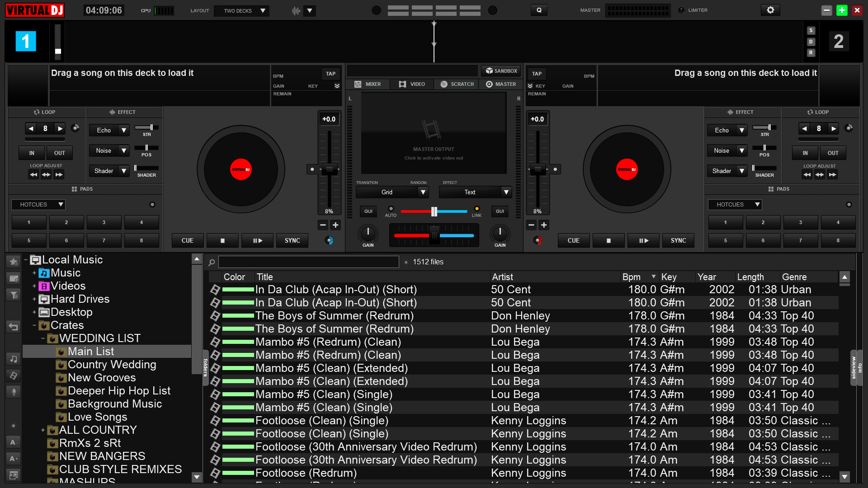Switch to the SCRATCH tab
Viewport: 868px width, 488px height.
pos(456,84)
